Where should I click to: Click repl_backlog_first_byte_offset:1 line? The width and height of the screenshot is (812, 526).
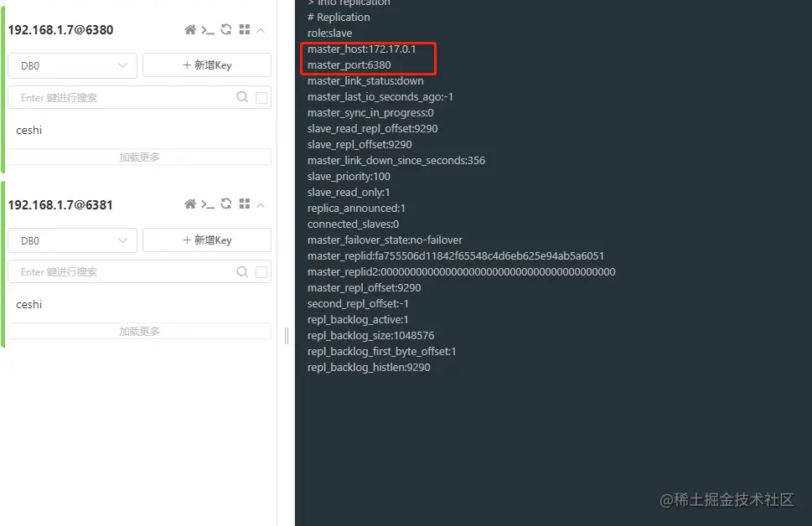[381, 352]
